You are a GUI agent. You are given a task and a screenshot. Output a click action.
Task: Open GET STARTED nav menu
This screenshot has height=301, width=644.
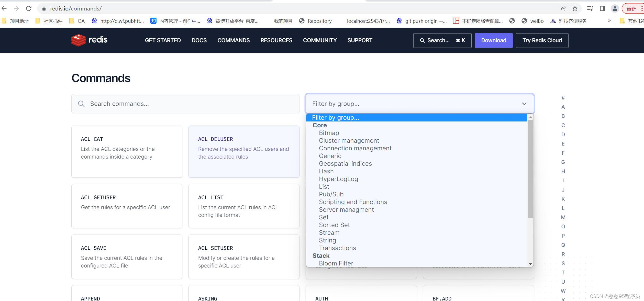(x=163, y=40)
